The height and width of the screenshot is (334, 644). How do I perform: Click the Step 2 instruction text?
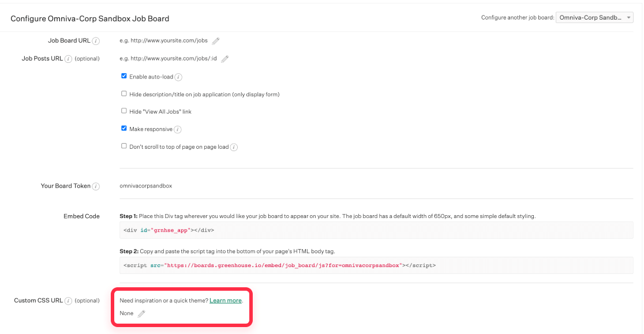click(227, 251)
